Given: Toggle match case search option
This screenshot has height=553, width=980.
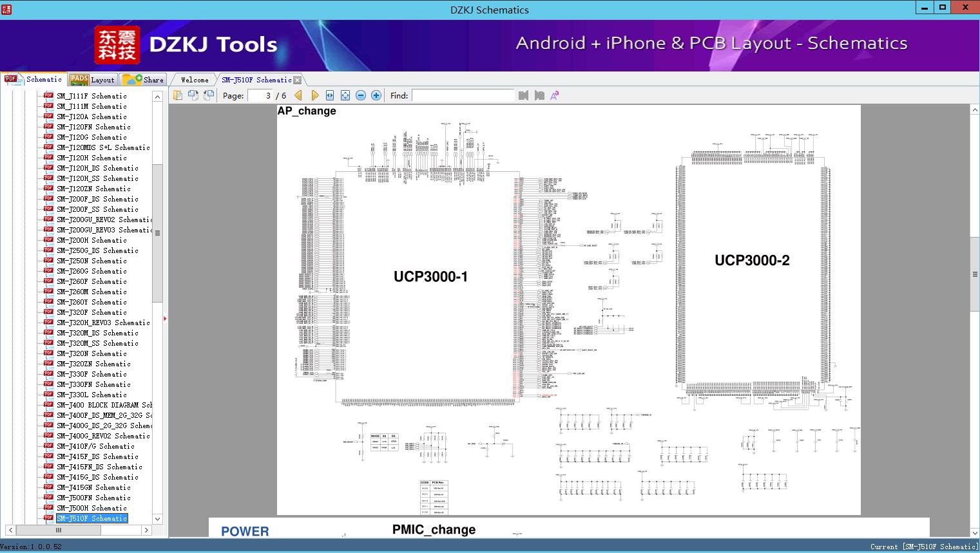Looking at the screenshot, I should [x=554, y=95].
